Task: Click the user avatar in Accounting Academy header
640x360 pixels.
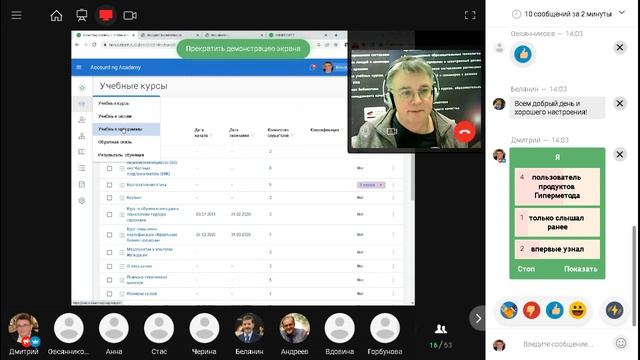Action: click(x=328, y=67)
